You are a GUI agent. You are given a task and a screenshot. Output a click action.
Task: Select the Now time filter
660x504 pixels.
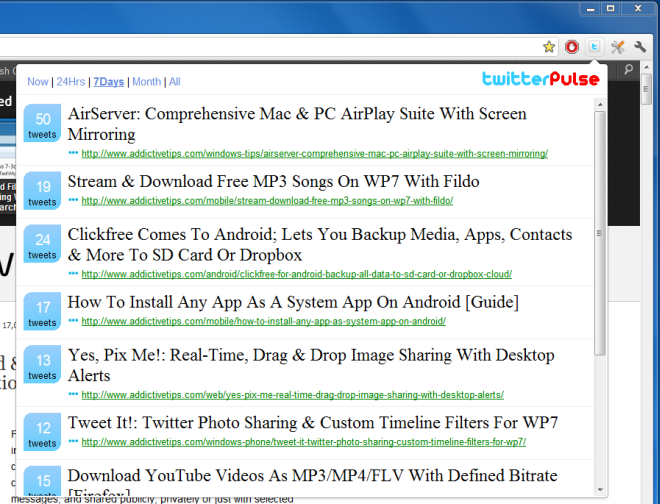(37, 82)
